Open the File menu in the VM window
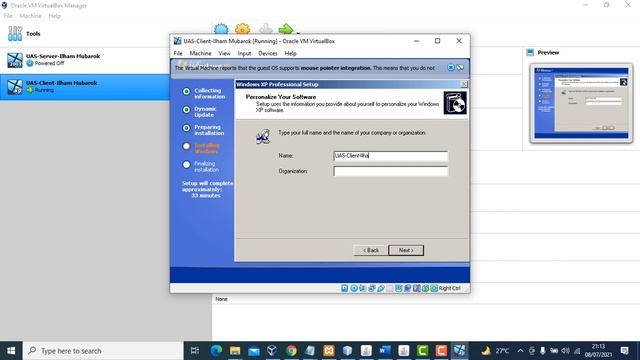640x360 pixels. pos(178,53)
